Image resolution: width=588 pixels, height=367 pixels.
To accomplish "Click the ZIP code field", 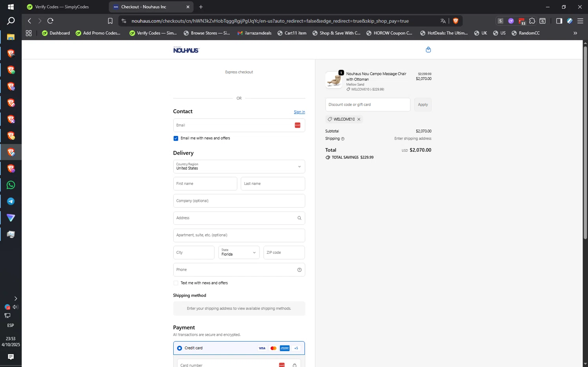I will [x=284, y=253].
